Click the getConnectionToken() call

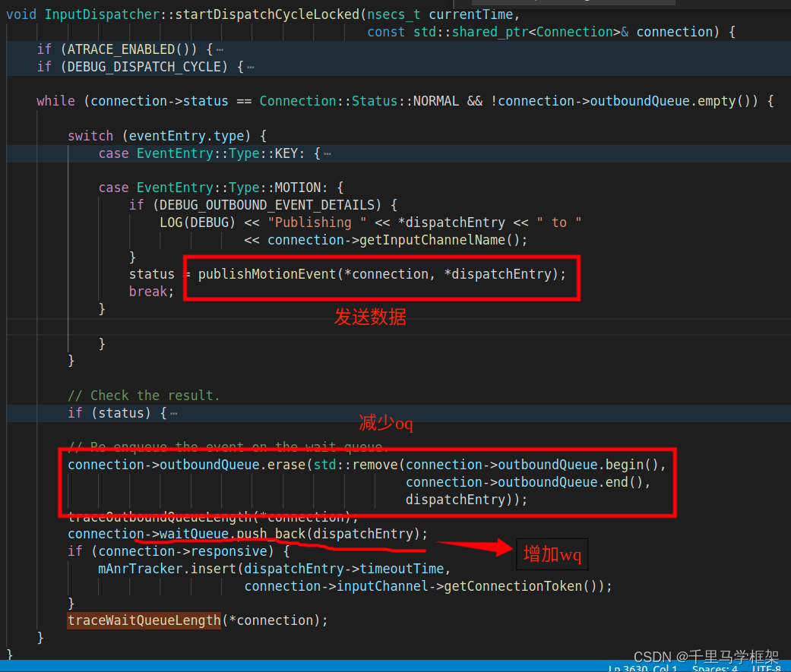point(523,587)
